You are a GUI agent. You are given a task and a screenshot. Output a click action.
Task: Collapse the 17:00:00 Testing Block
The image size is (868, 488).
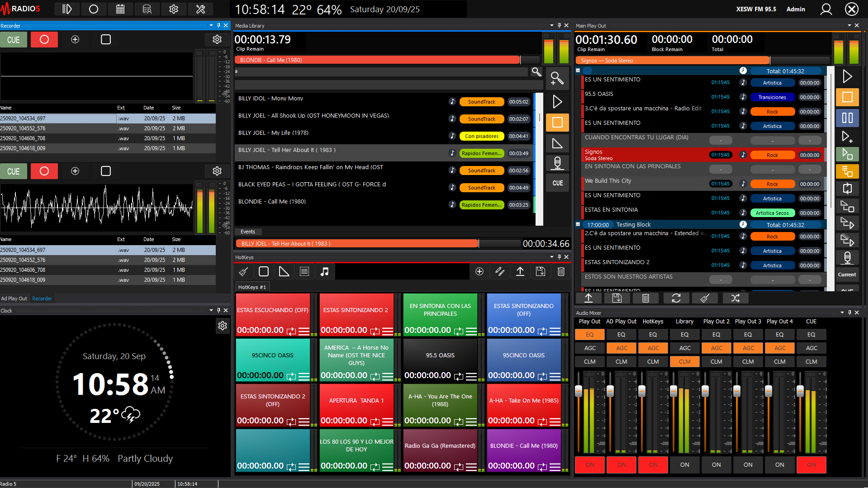(x=578, y=224)
